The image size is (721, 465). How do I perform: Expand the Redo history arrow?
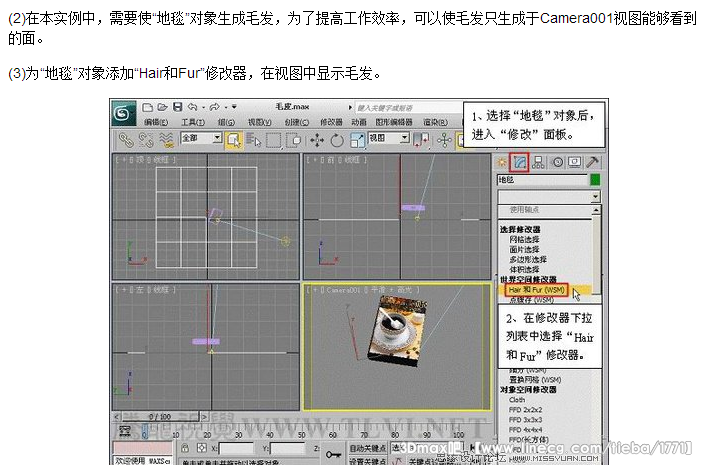[225, 107]
